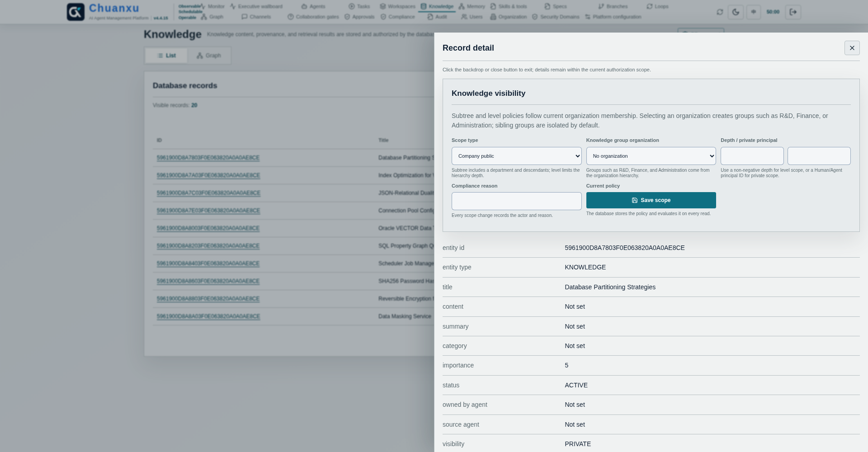868x452 pixels.
Task: Open record 5961900D8A7C03F0E063820A0A0AE8CE link
Action: pyautogui.click(x=208, y=193)
